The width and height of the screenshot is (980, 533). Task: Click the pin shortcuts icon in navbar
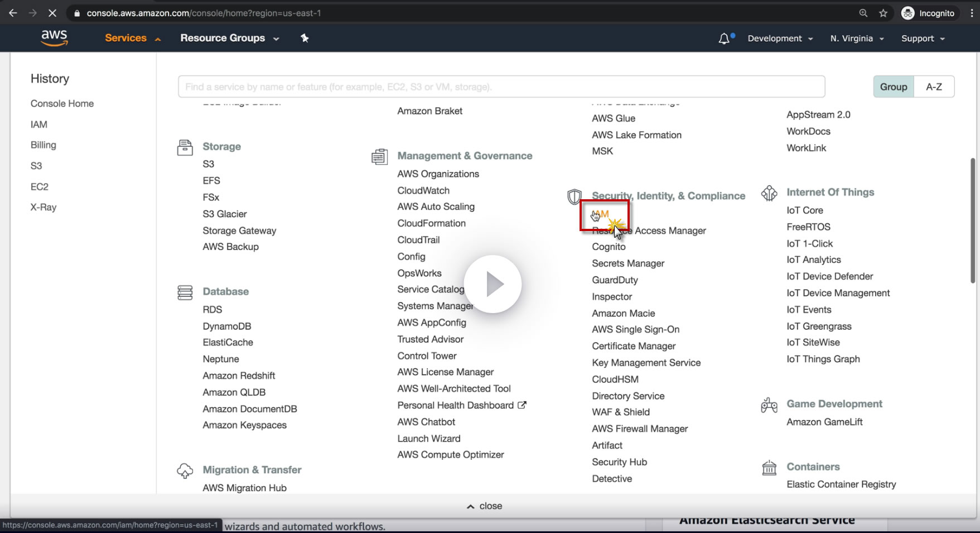pos(305,38)
